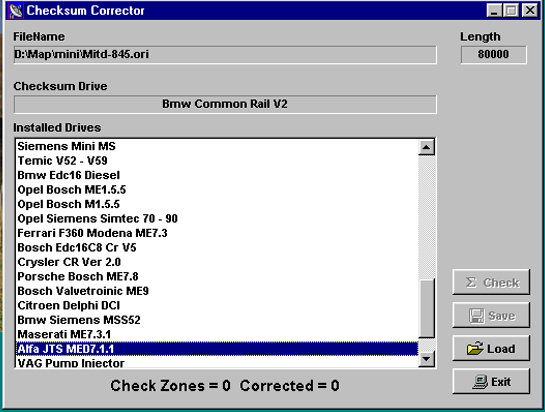
Task: Click the list scrollbar up arrow
Action: pos(426,147)
